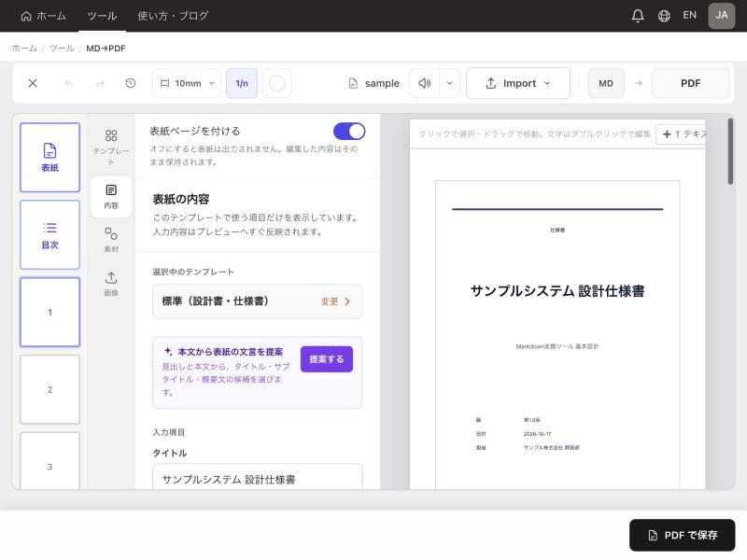
Task: Click the speaker read-aloud icon
Action: [x=424, y=83]
